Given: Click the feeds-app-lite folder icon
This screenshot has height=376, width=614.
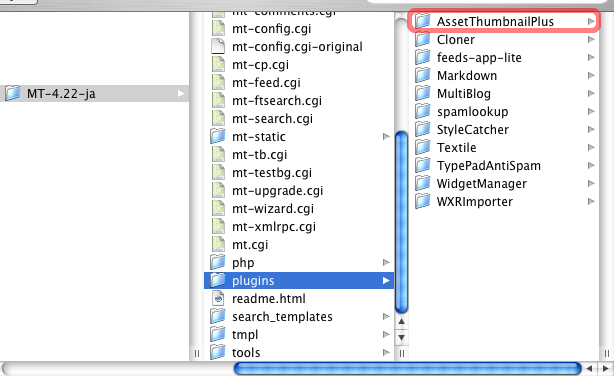Looking at the screenshot, I should [x=423, y=57].
